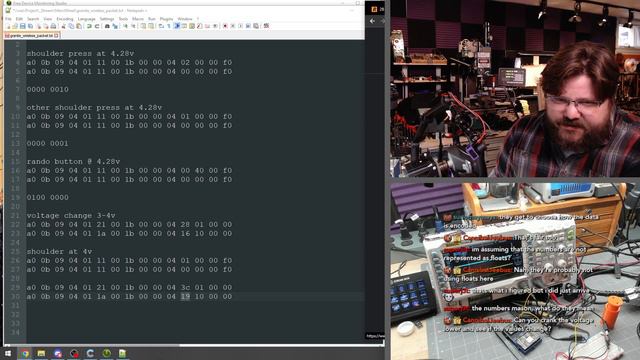640x360 pixels.
Task: Click the Open file toolbar icon
Action: click(x=15, y=26)
